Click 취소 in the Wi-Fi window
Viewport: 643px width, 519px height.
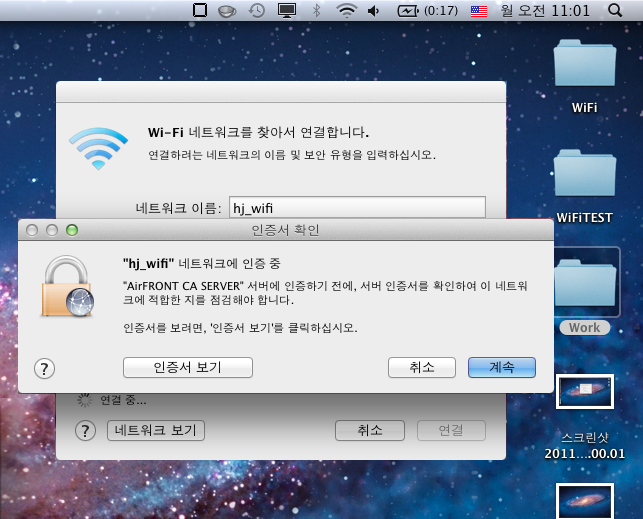pos(369,431)
